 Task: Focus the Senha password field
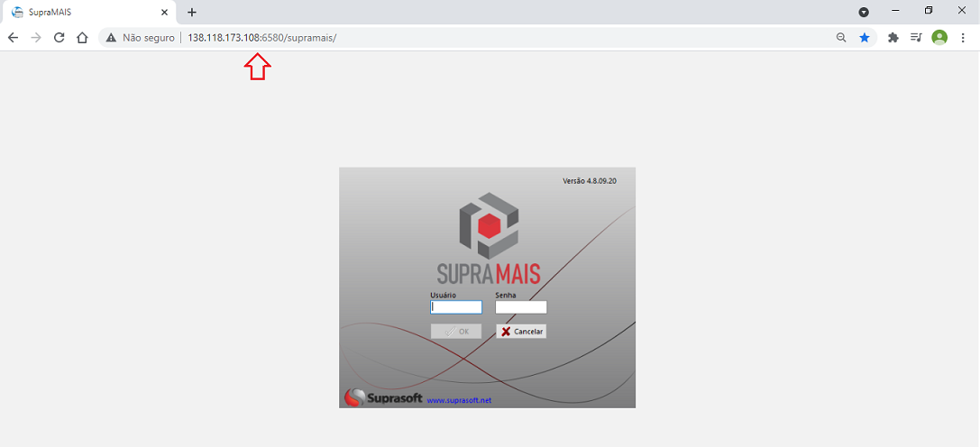click(x=521, y=307)
